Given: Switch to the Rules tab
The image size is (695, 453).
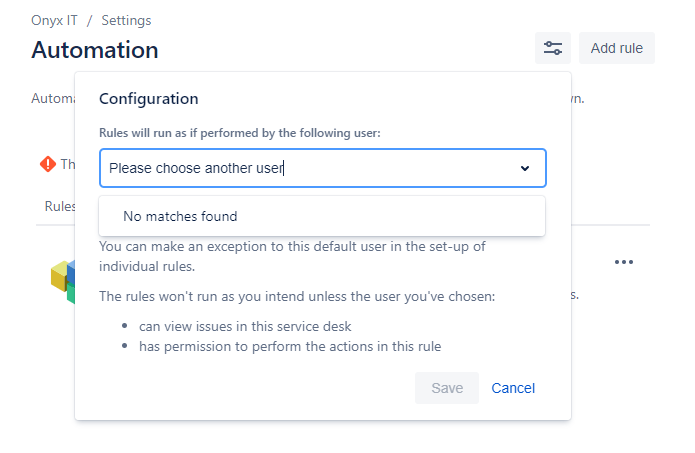Looking at the screenshot, I should [x=60, y=206].
